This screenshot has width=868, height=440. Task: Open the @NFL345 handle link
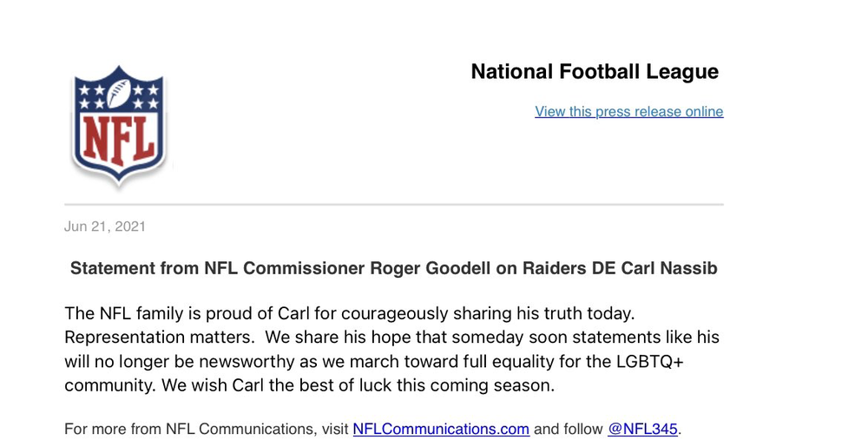[642, 429]
